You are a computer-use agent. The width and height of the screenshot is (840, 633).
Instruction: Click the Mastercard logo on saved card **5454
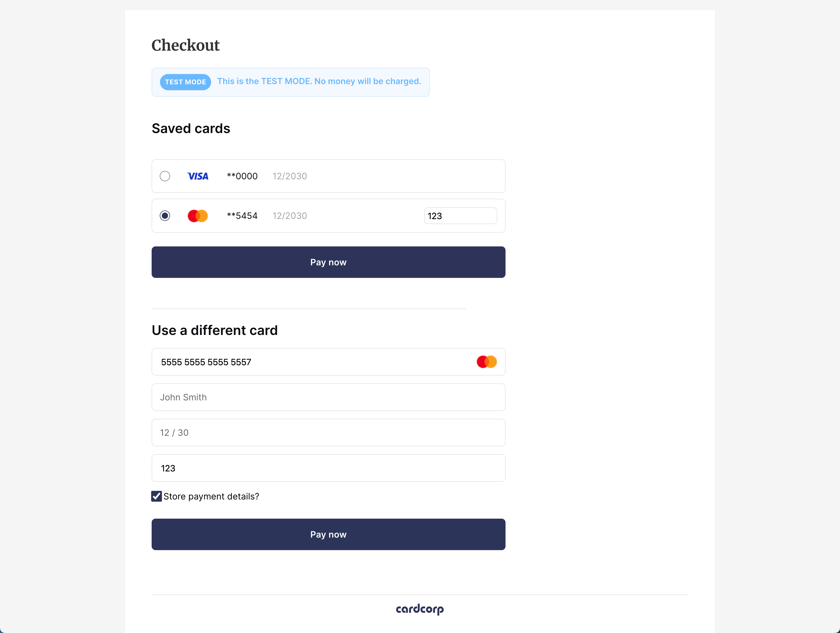198,216
